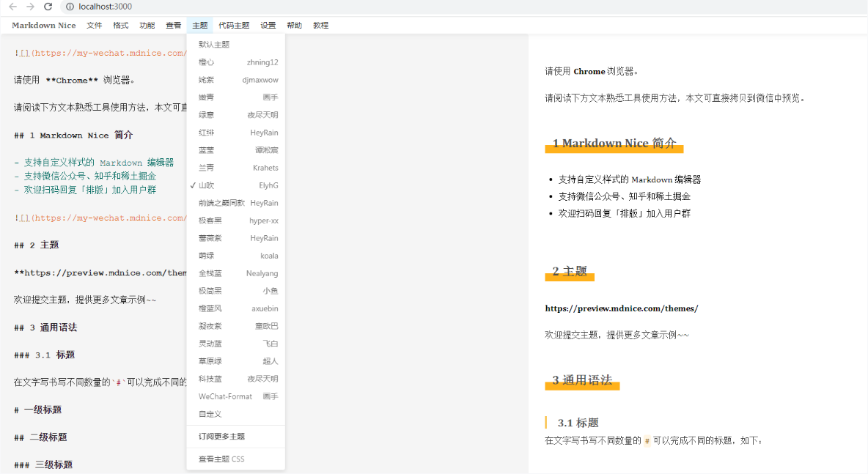Click the site info icon beside localhost:3000
The image size is (868, 474).
pyautogui.click(x=70, y=7)
